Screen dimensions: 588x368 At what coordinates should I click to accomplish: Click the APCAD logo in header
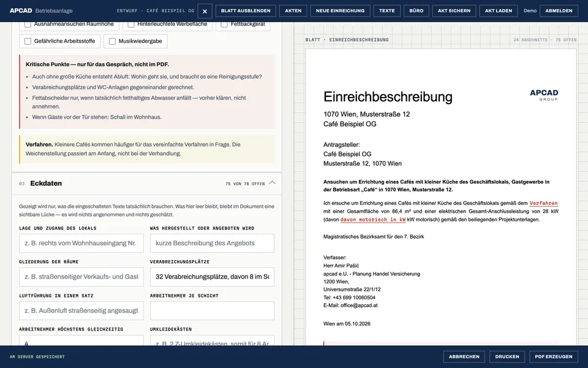point(21,10)
